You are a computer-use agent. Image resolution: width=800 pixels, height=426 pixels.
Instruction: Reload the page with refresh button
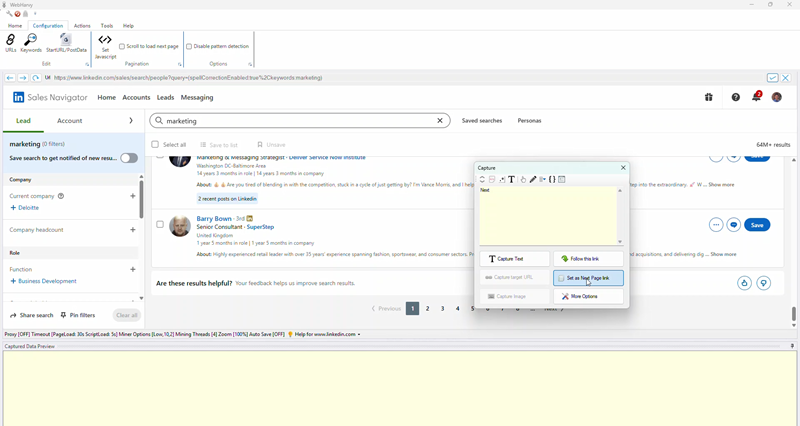coord(35,78)
